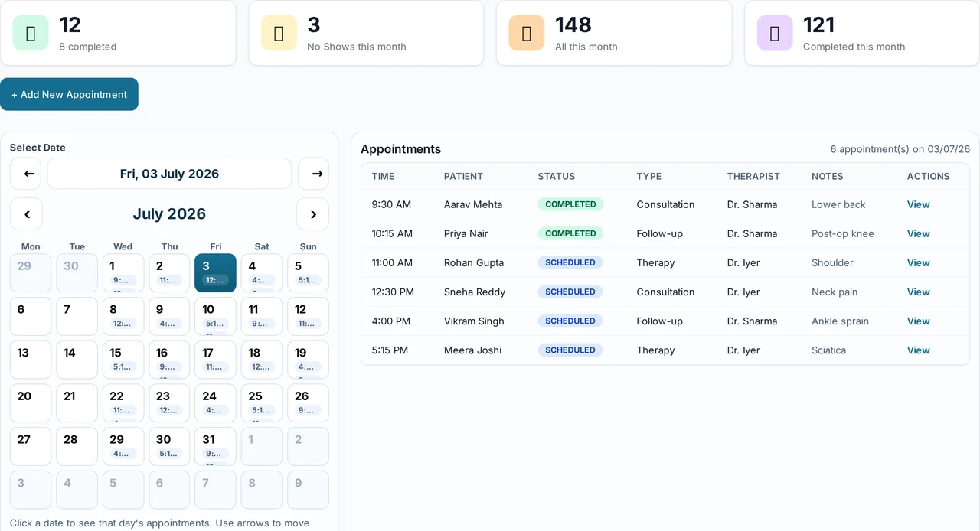Select July 6 in the calendar
The height and width of the screenshot is (531, 980).
31,316
